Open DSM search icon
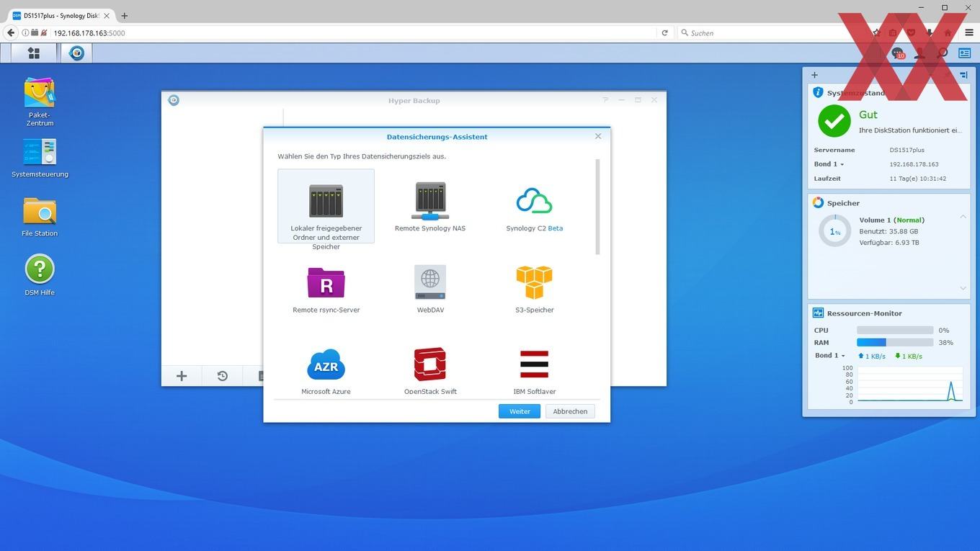This screenshot has width=980, height=551. tap(942, 53)
